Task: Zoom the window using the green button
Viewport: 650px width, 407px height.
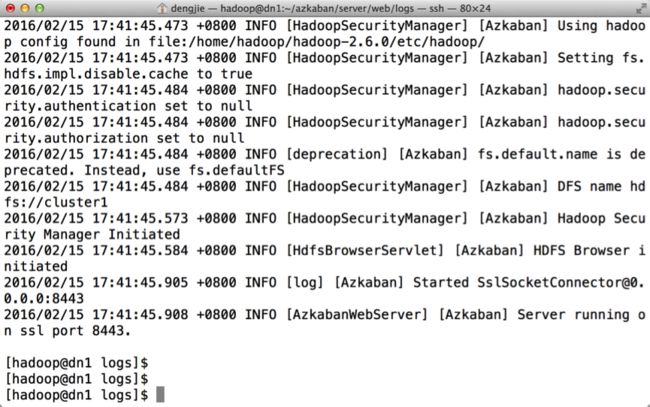Action: pyautogui.click(x=39, y=8)
